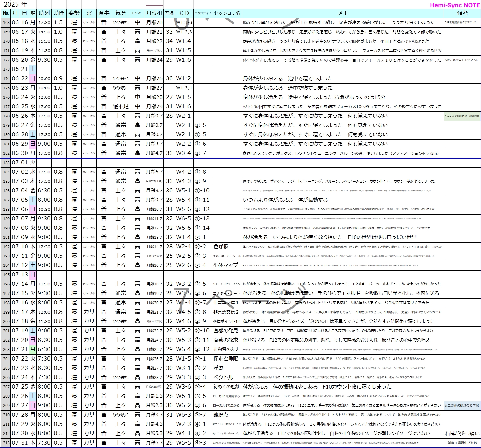
Task: Select the 姿勢 column header
Action: 74,13
